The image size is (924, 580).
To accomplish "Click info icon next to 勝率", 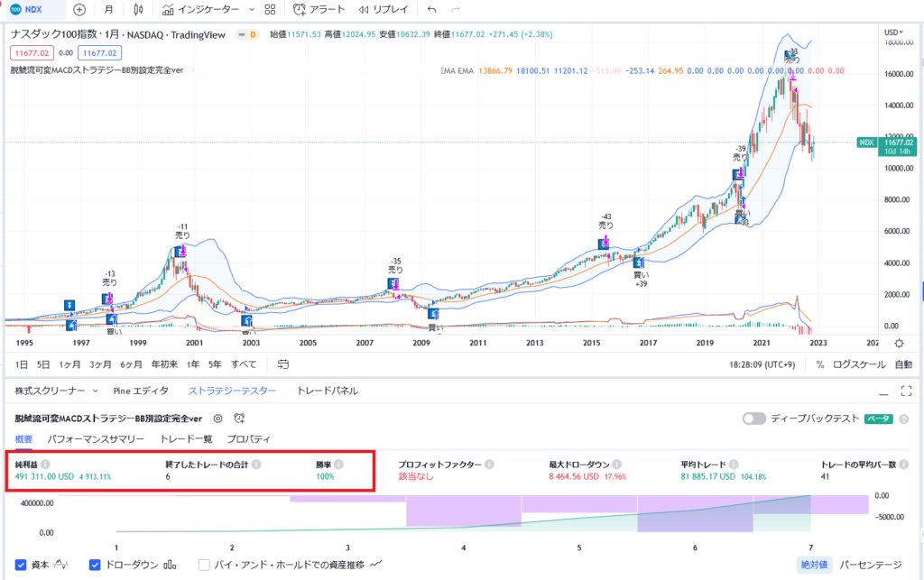I will point(339,465).
